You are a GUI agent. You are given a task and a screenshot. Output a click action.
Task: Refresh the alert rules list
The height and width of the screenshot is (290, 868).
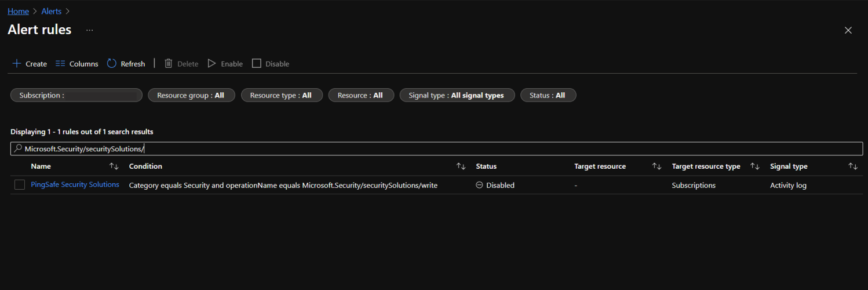(x=126, y=64)
